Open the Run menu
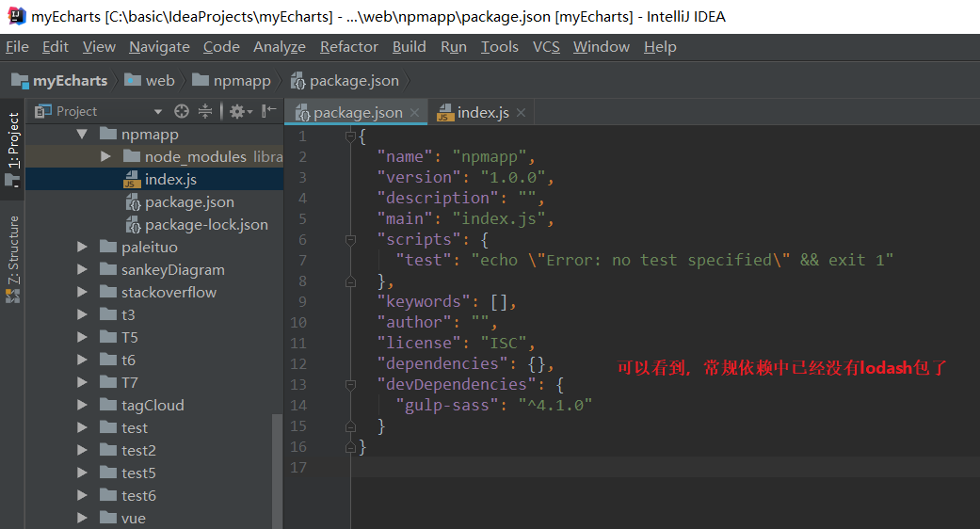The height and width of the screenshot is (529, 980). click(453, 47)
